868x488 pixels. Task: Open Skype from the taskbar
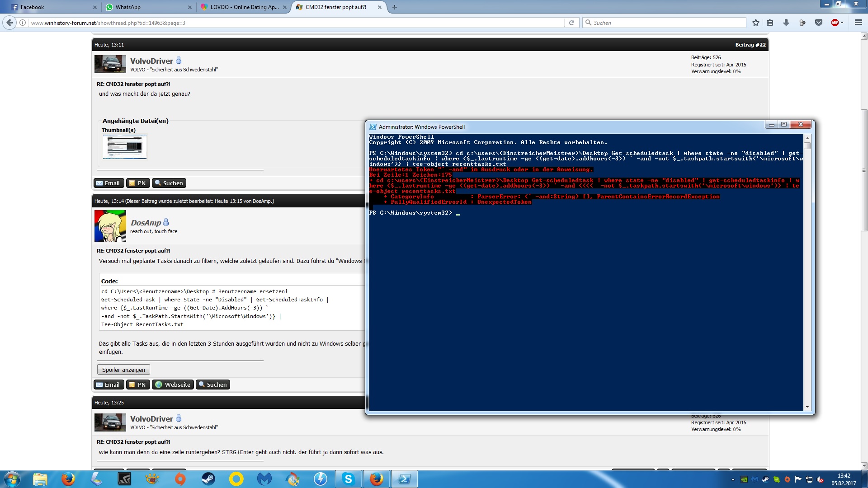pyautogui.click(x=348, y=479)
